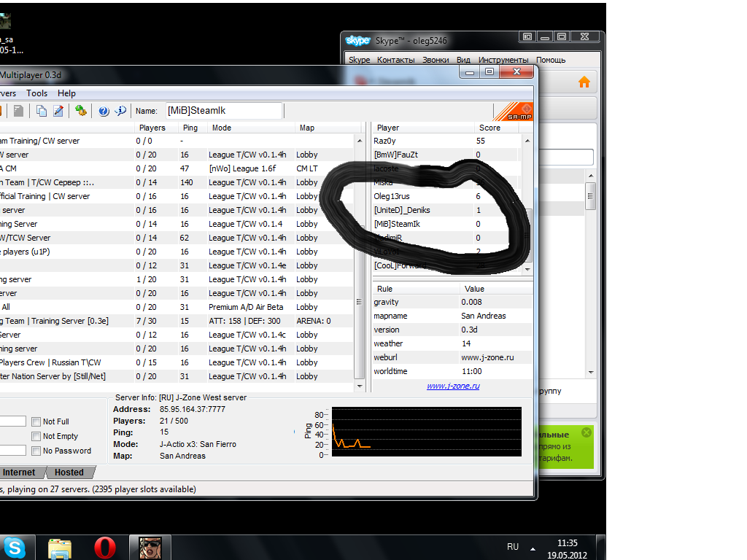Open the Инструменты menu in Skype
The height and width of the screenshot is (560, 747).
pos(503,60)
